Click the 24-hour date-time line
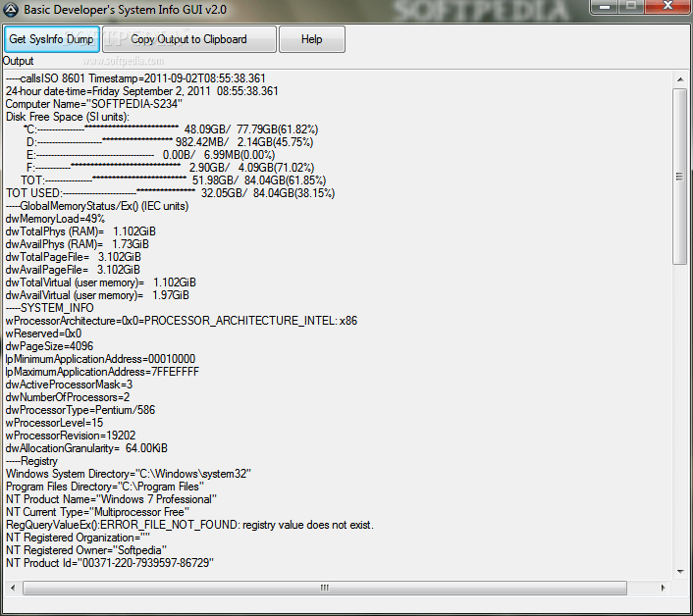The image size is (693, 616). point(142,91)
